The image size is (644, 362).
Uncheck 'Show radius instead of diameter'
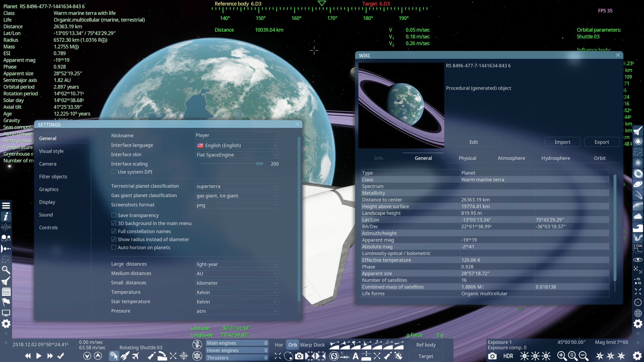[114, 239]
